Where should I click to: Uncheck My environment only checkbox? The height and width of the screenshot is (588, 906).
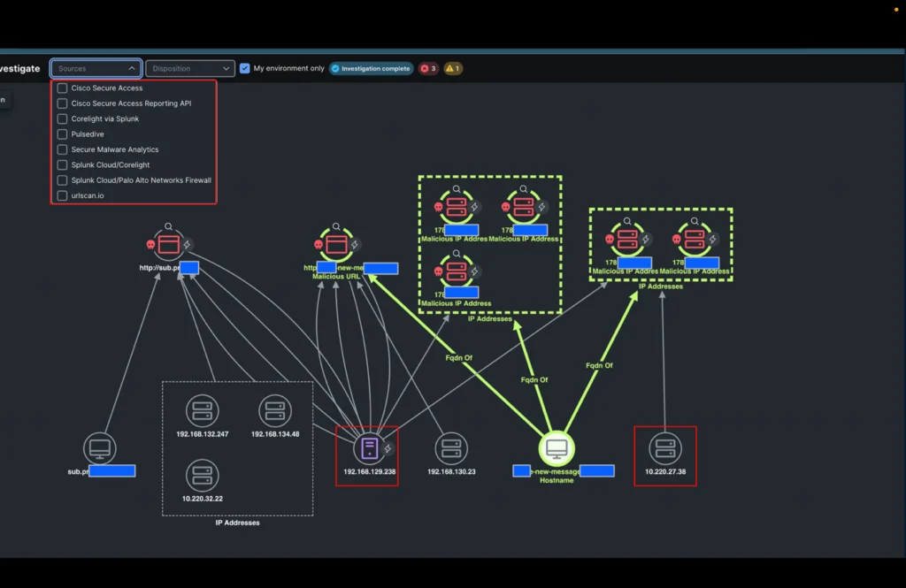245,68
